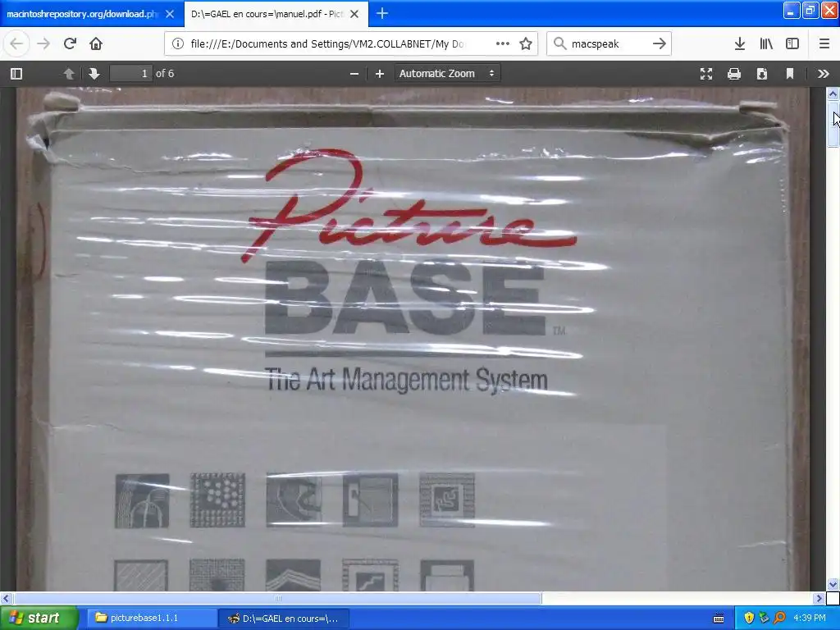This screenshot has width=840, height=630.
Task: Close the manuel.pdf tab
Action: 354,14
